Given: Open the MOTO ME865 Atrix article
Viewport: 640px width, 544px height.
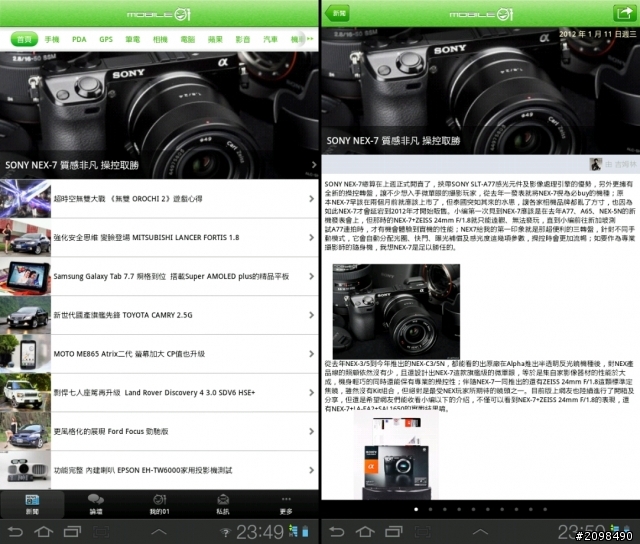Looking at the screenshot, I should click(159, 354).
